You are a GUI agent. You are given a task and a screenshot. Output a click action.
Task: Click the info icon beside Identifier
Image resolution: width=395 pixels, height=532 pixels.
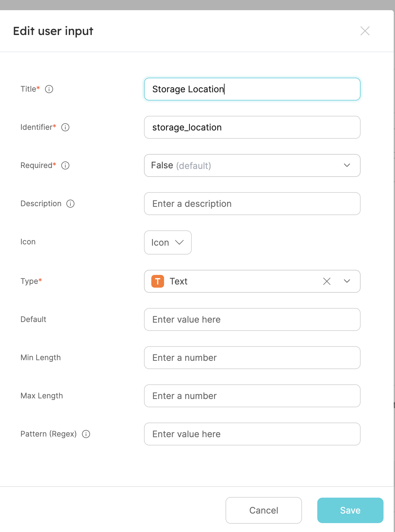[65, 127]
